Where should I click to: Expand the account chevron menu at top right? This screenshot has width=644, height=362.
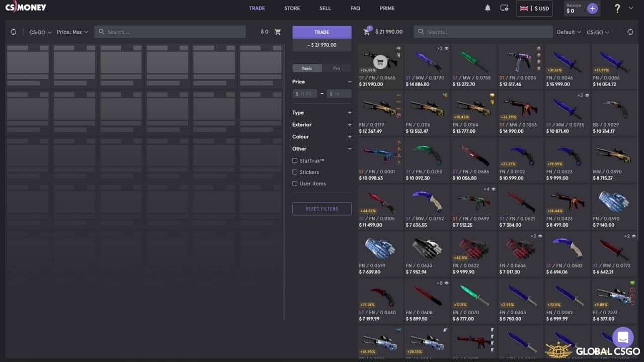631,8
